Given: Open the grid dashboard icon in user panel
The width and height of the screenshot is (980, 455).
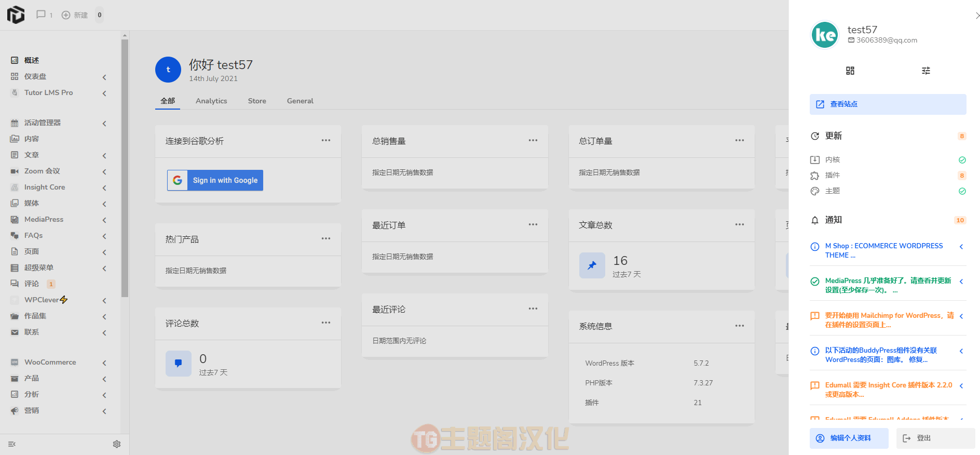Looking at the screenshot, I should pos(850,71).
